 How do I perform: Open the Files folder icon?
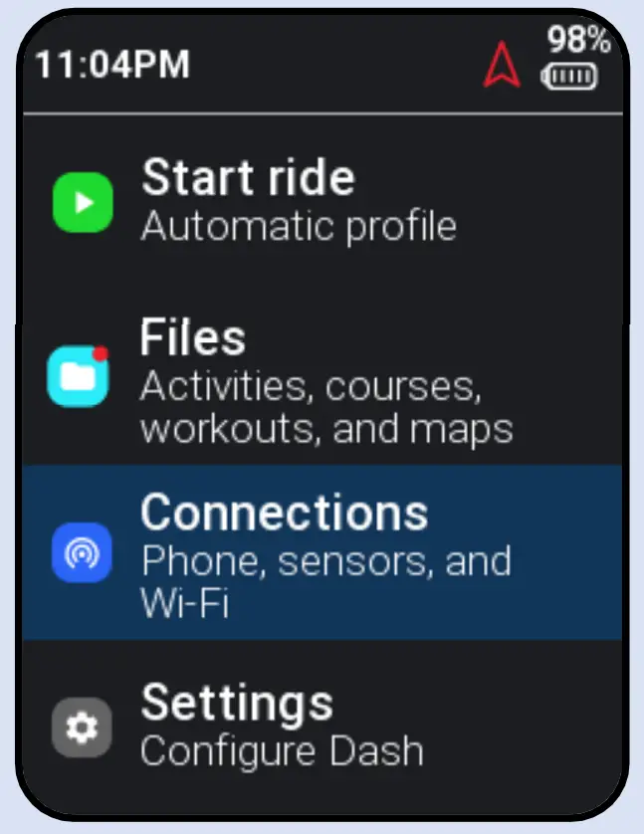[82, 374]
